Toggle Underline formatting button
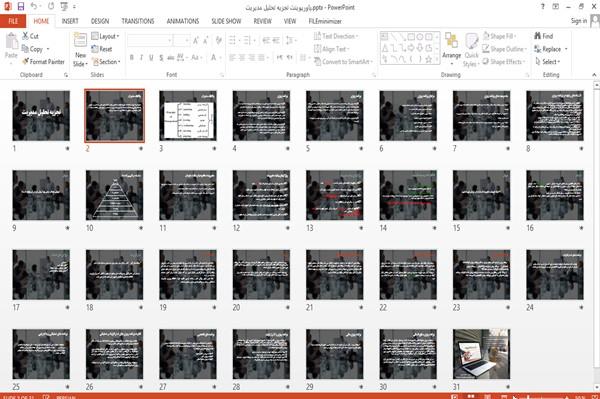The width and height of the screenshot is (600, 399). click(x=151, y=57)
